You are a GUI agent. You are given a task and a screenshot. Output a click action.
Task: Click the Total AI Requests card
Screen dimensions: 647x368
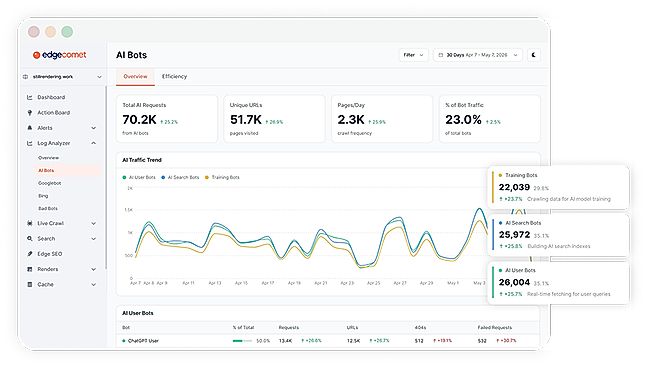click(167, 119)
